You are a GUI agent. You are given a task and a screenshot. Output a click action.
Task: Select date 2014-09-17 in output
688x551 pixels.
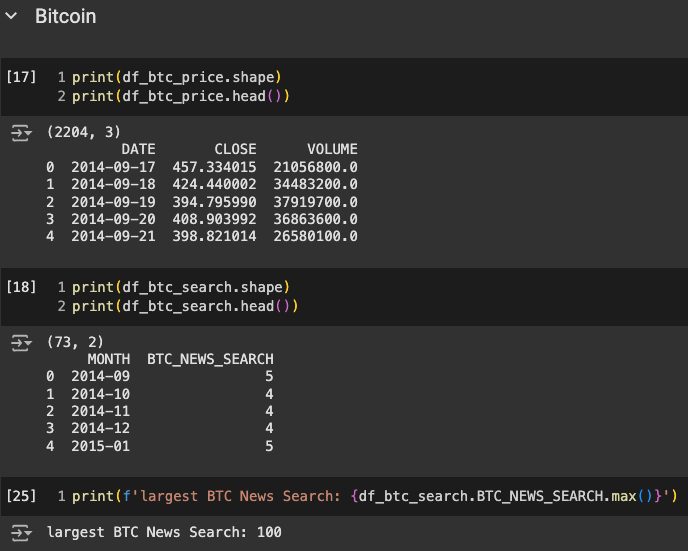tap(113, 167)
